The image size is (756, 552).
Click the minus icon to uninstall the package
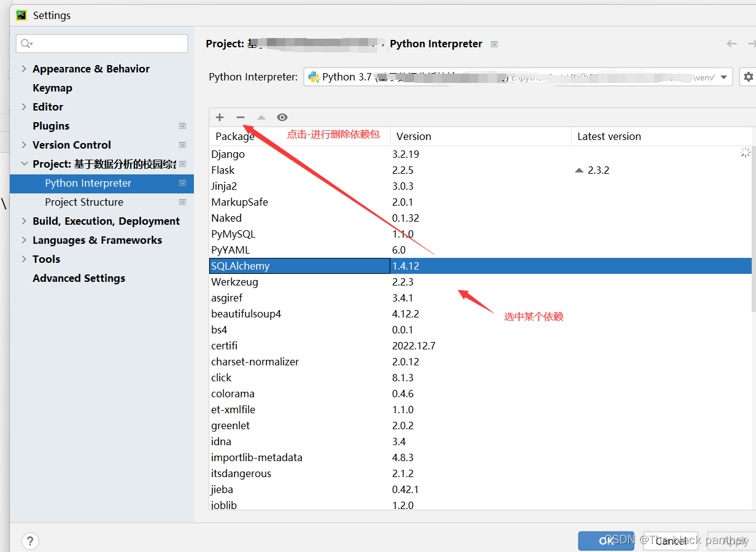click(241, 117)
